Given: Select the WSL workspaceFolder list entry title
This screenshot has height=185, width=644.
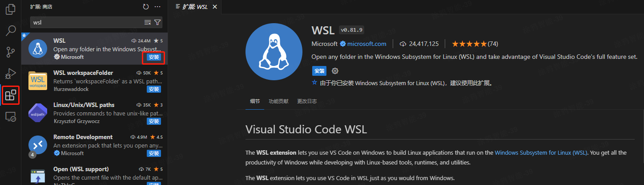Looking at the screenshot, I should tap(83, 73).
